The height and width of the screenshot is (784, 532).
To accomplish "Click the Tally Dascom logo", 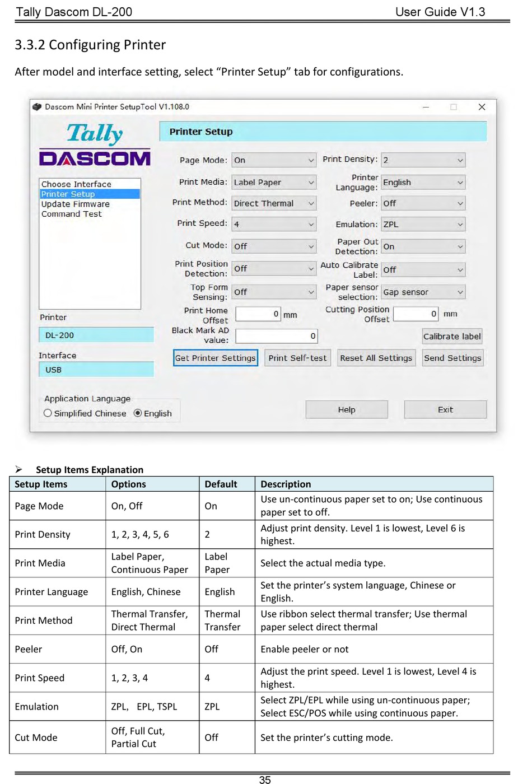I will tap(95, 145).
